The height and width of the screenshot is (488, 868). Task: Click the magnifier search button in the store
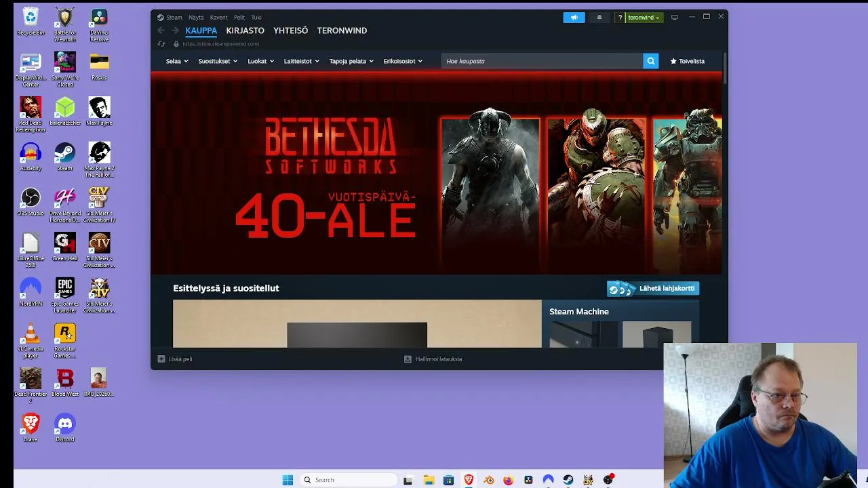click(x=650, y=61)
